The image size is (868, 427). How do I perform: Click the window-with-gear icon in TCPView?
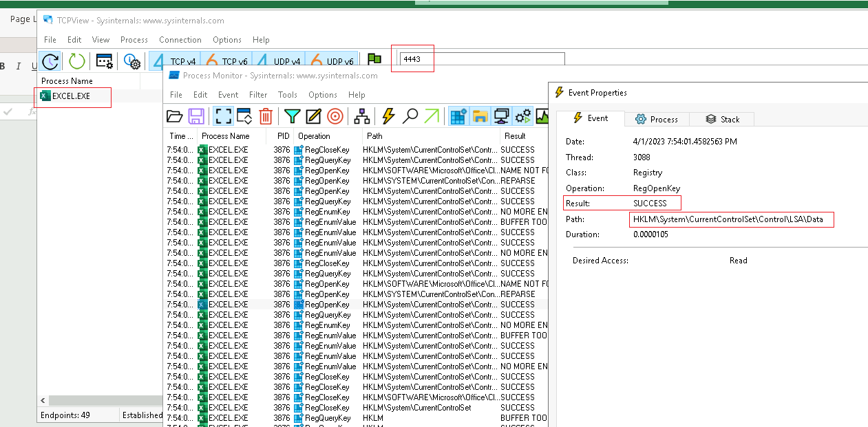click(105, 61)
